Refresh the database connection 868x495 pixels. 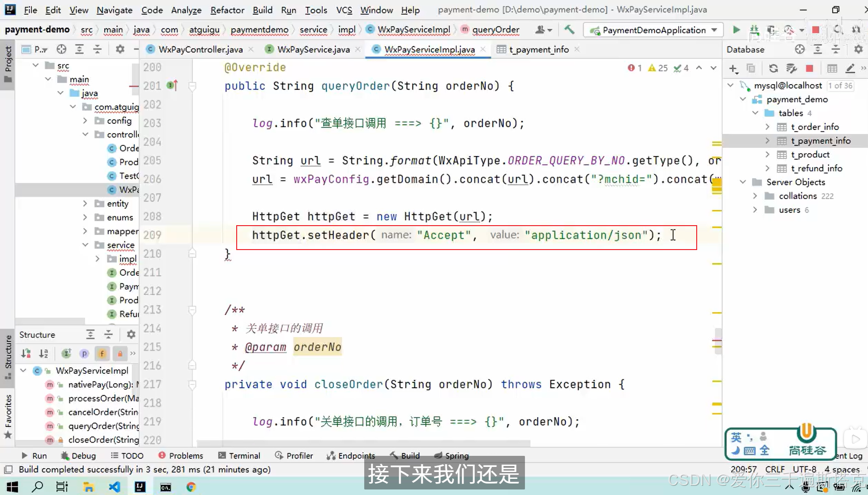(x=773, y=69)
